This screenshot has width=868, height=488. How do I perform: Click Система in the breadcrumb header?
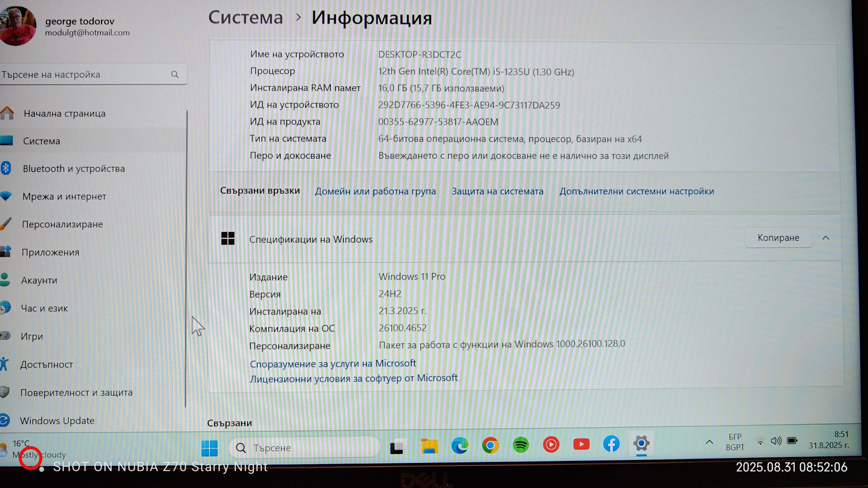coord(246,18)
